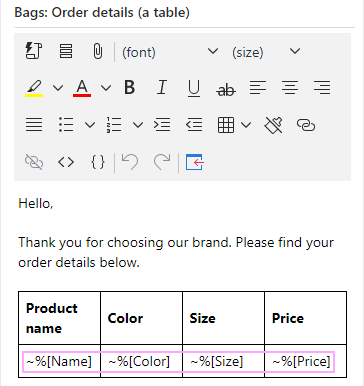The image size is (364, 386).
Task: Click the paste-to-email window icon
Action: click(195, 162)
